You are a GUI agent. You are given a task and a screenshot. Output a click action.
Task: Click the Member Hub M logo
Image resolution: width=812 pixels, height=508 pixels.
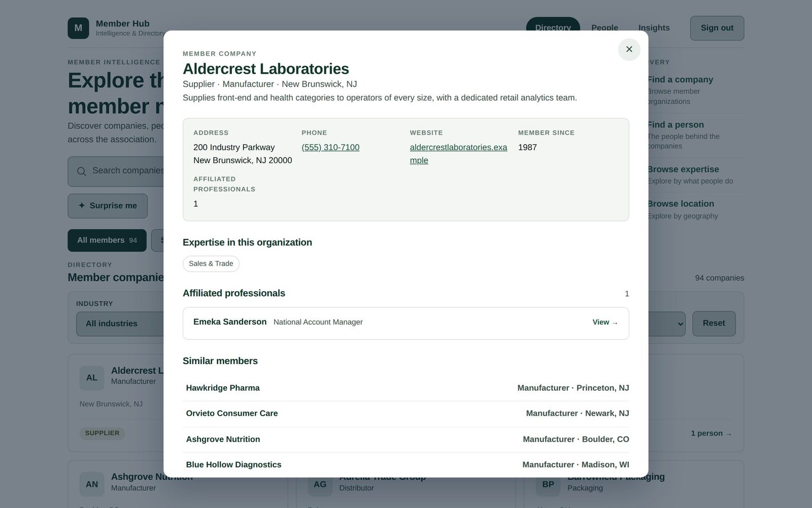point(78,28)
